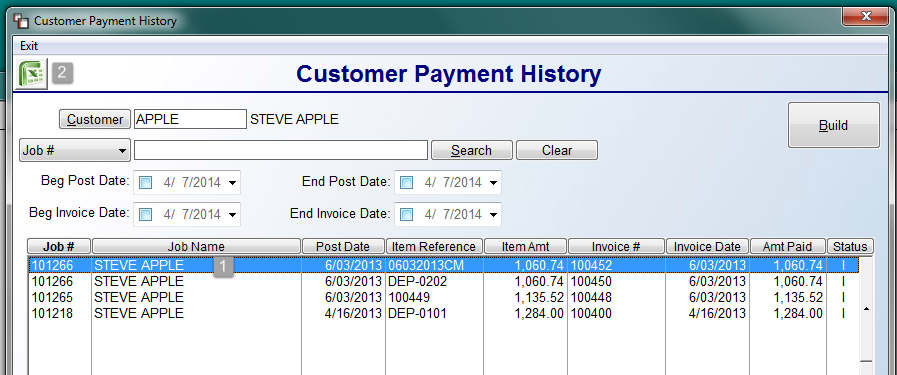Click the grid's vertical scrollbar up arrow
The image size is (897, 375).
(x=866, y=309)
